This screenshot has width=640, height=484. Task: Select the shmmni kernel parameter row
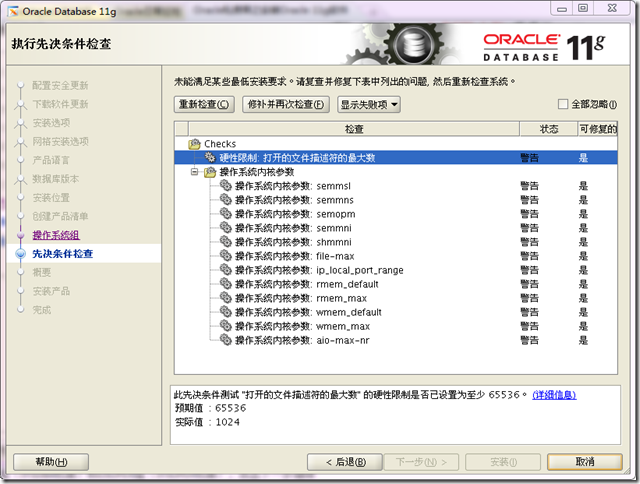396,242
